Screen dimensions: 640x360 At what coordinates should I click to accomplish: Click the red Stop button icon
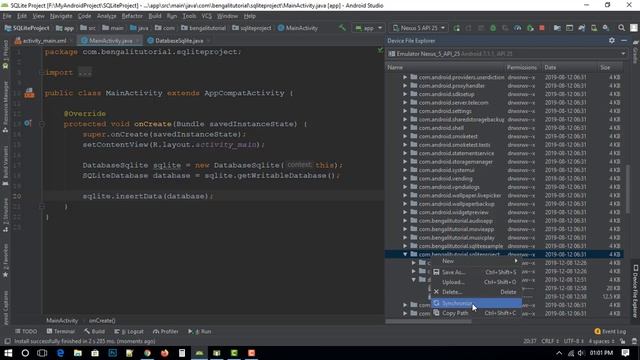(542, 28)
